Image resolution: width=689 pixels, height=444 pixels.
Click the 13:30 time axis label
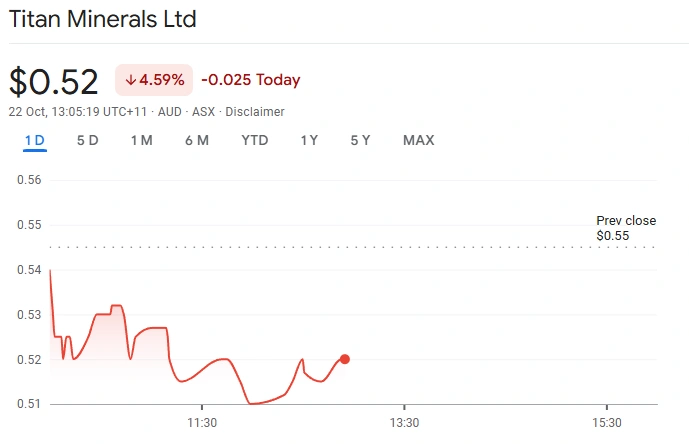(x=403, y=424)
